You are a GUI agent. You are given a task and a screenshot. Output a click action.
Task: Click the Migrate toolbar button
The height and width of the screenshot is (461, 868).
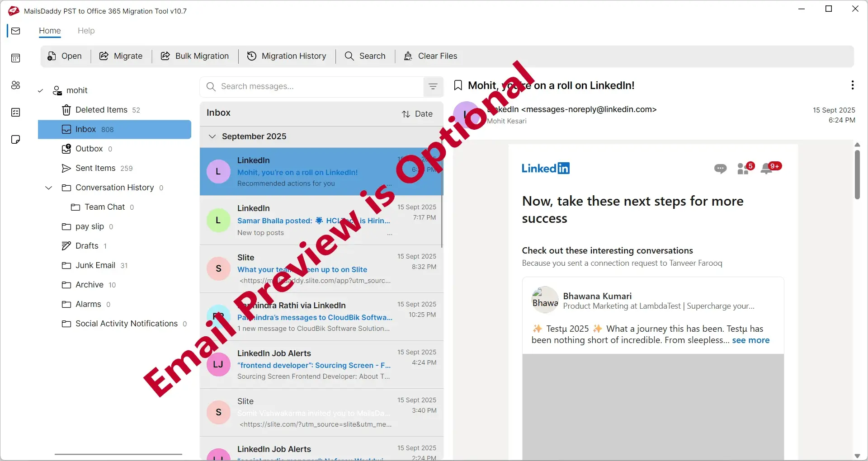pos(121,56)
